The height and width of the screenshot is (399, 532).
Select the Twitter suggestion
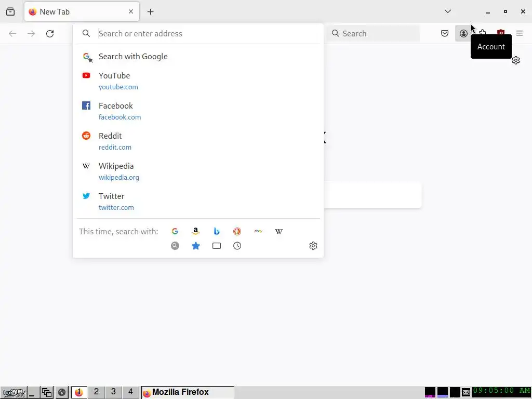point(198,202)
